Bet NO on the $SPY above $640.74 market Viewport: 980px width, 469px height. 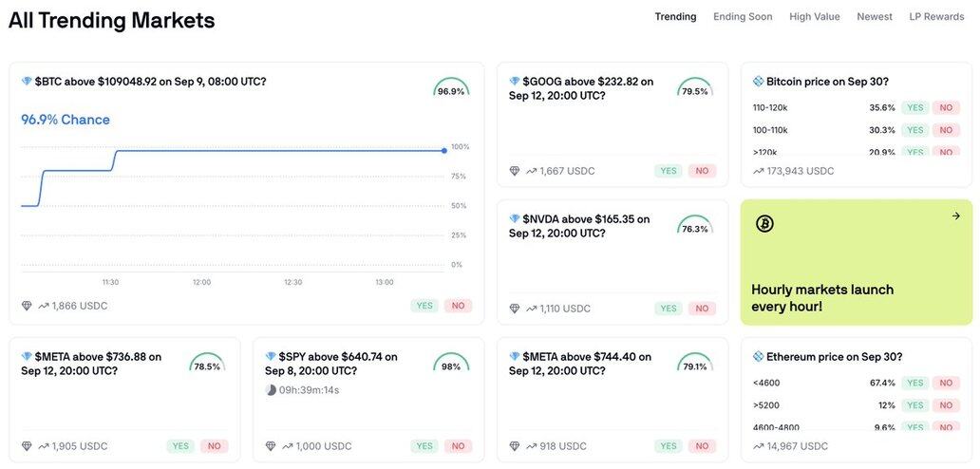(x=458, y=446)
